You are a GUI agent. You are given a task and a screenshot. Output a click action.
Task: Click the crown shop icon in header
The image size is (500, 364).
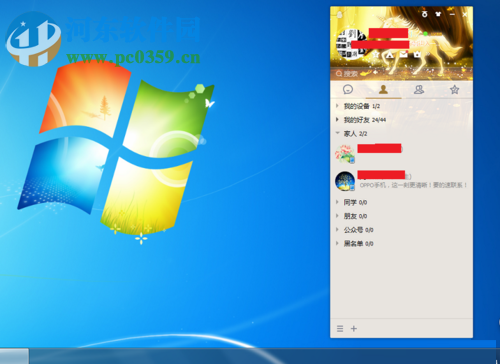point(417,54)
